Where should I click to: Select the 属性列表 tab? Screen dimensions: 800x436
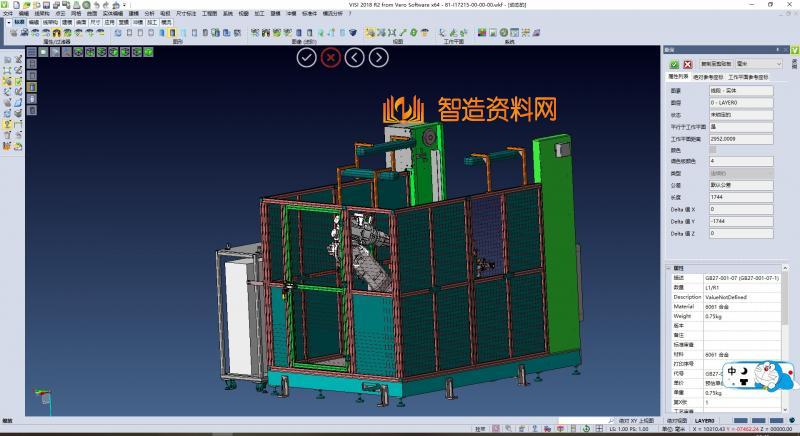[678, 76]
